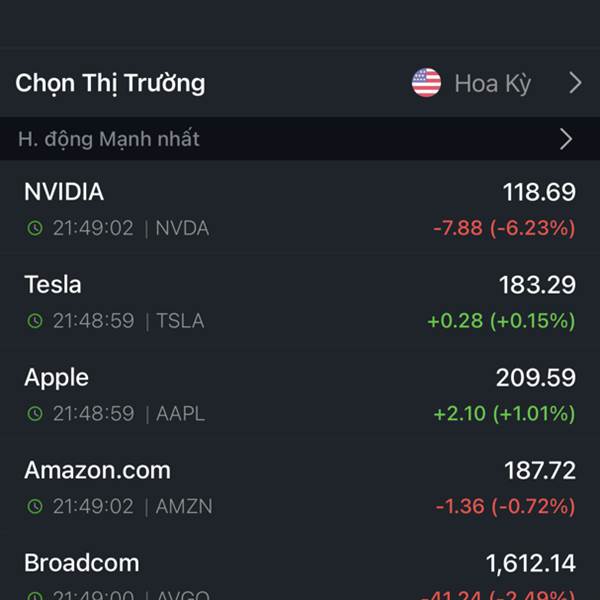The image size is (600, 600).
Task: Open Apple stock details
Action: (300, 394)
